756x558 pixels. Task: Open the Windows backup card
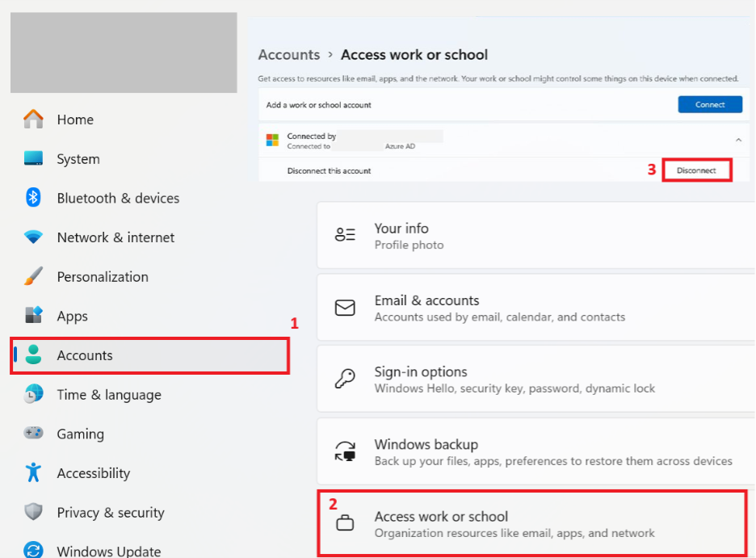pyautogui.click(x=536, y=451)
